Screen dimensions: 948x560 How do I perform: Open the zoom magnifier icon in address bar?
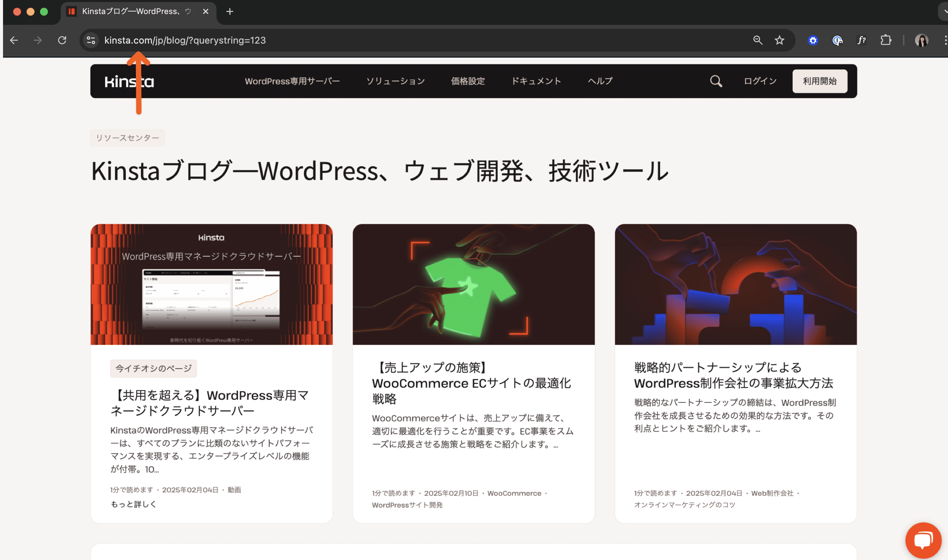[757, 40]
